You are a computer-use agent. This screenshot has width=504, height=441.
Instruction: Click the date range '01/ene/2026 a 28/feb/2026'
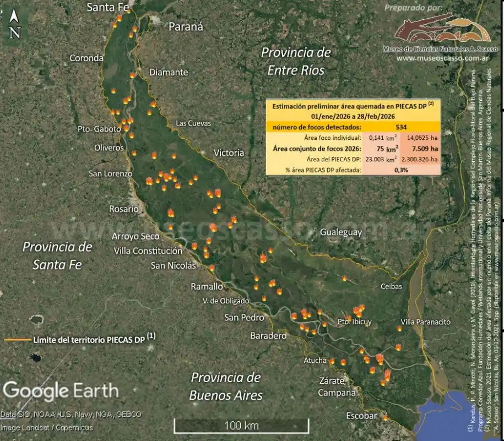pos(353,116)
